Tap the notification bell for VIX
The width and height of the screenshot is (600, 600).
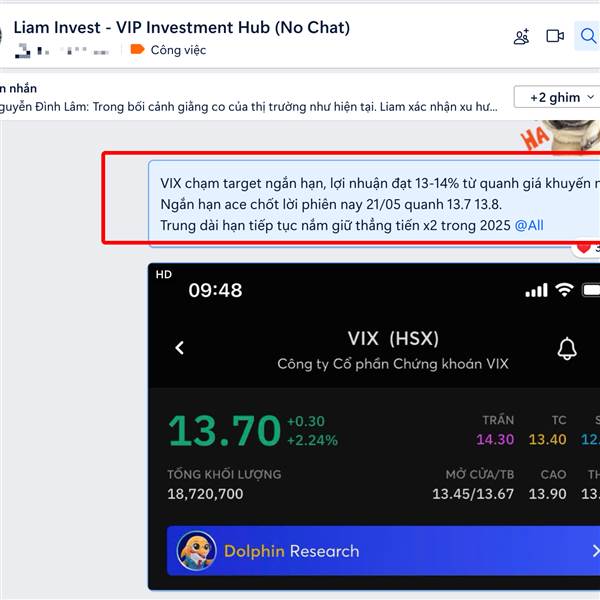click(567, 349)
